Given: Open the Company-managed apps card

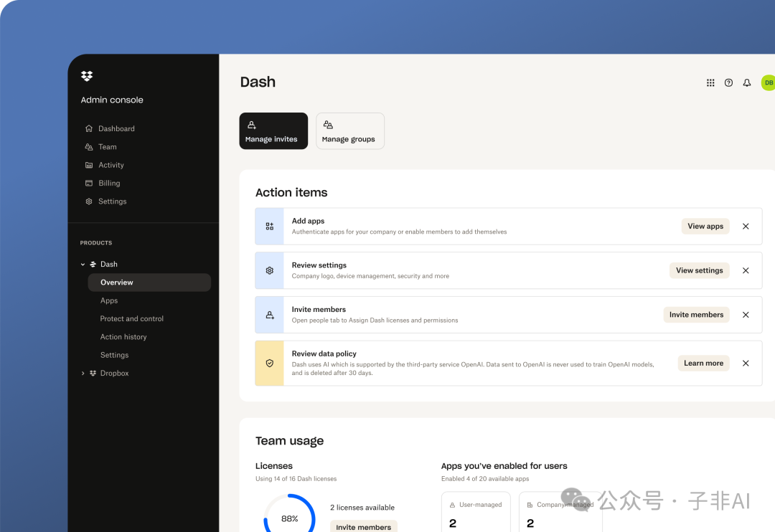Looking at the screenshot, I should (560, 512).
